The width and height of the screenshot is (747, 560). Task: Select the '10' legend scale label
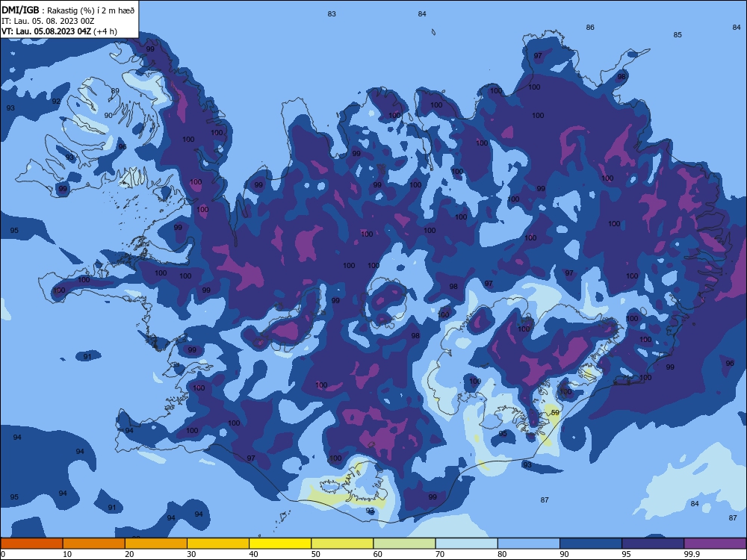tap(67, 554)
